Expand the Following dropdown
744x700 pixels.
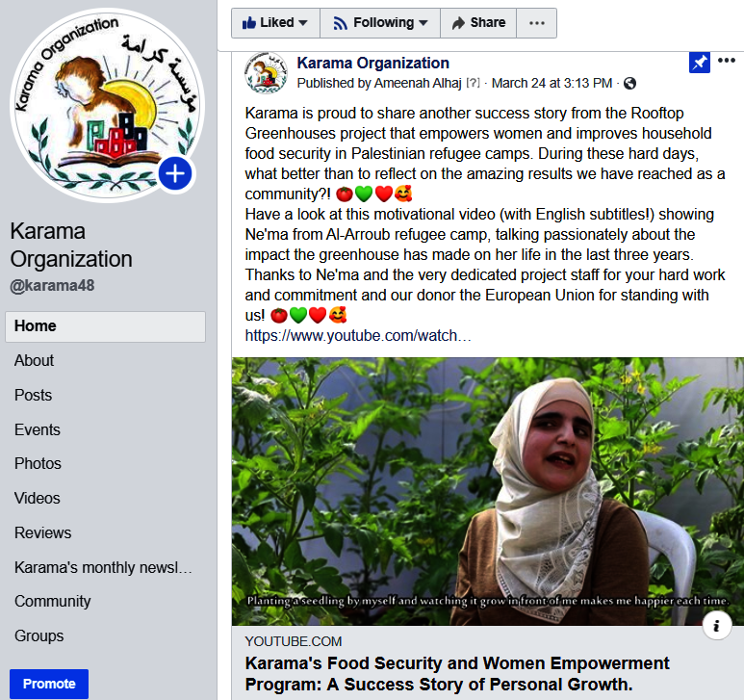380,23
